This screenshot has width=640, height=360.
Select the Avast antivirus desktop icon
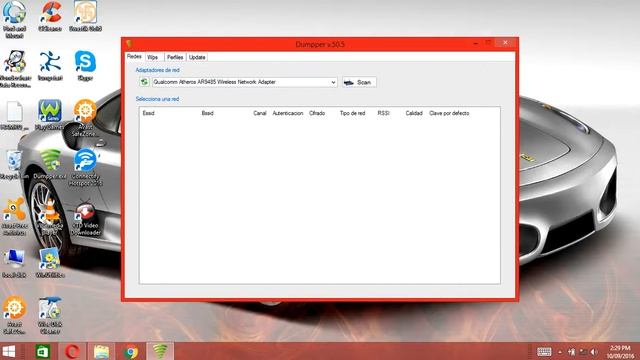[x=14, y=217]
